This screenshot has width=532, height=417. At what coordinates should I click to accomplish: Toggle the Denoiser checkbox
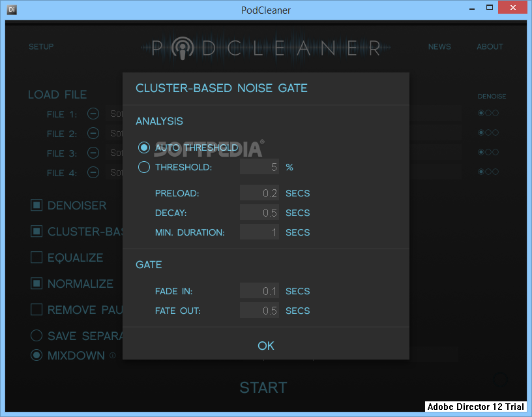coord(37,205)
